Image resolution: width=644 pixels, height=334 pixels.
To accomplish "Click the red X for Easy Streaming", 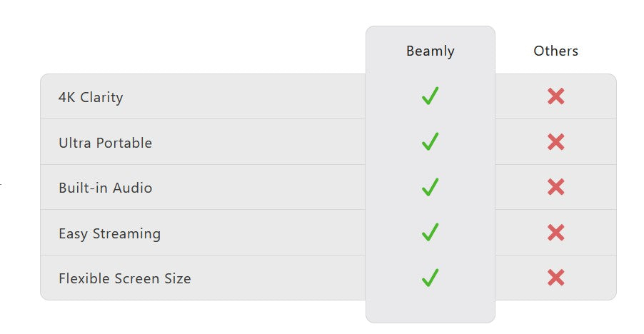I will pos(555,233).
